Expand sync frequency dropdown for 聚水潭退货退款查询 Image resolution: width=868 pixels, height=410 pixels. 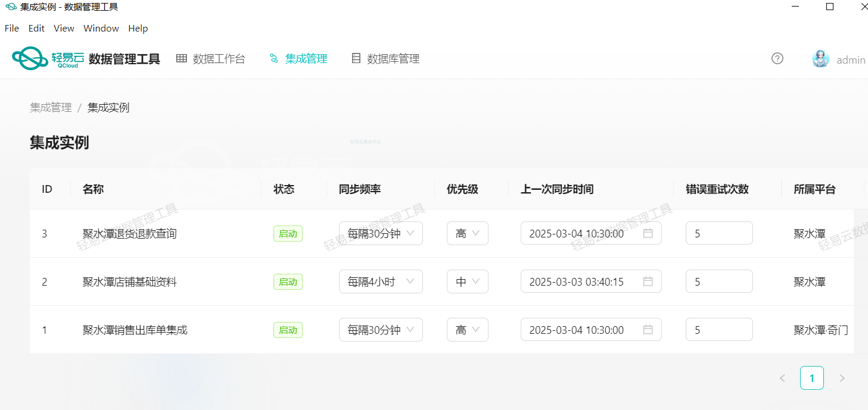click(x=381, y=233)
